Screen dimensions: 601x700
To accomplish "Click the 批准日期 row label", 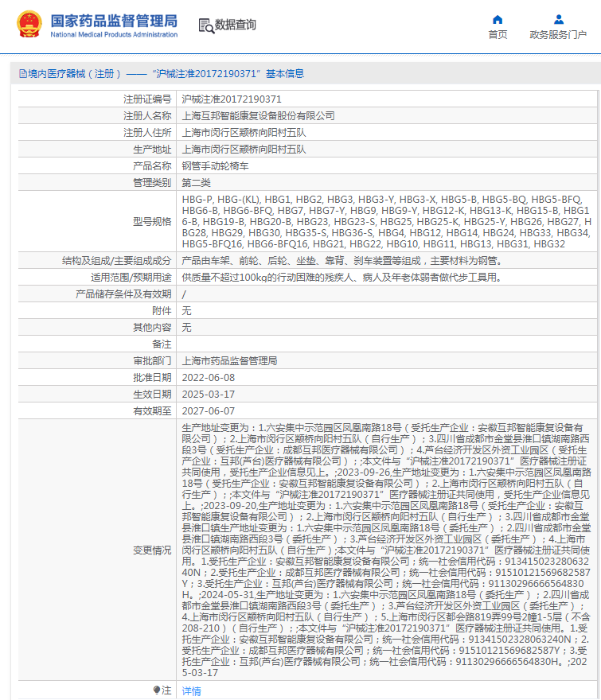I will pyautogui.click(x=152, y=378).
